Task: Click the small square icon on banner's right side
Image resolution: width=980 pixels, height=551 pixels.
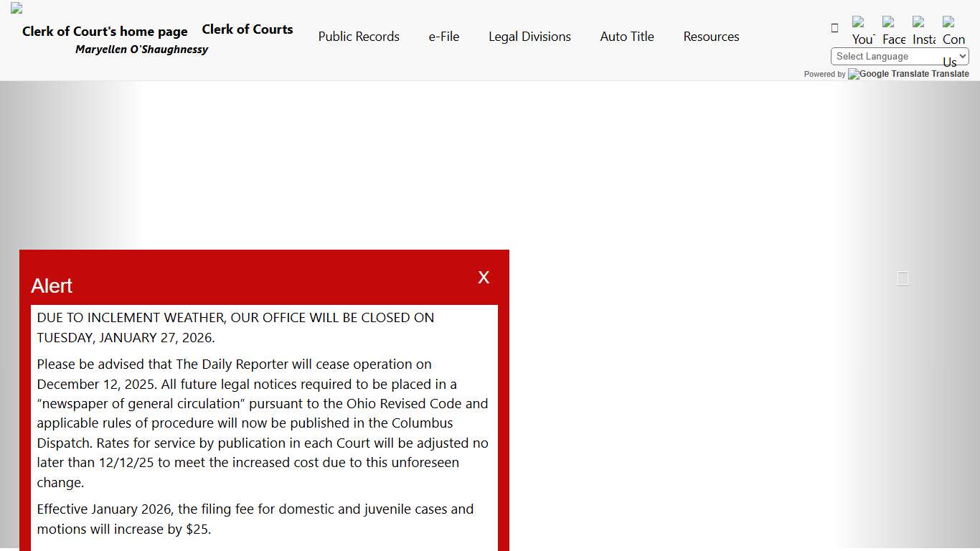Action: [903, 278]
